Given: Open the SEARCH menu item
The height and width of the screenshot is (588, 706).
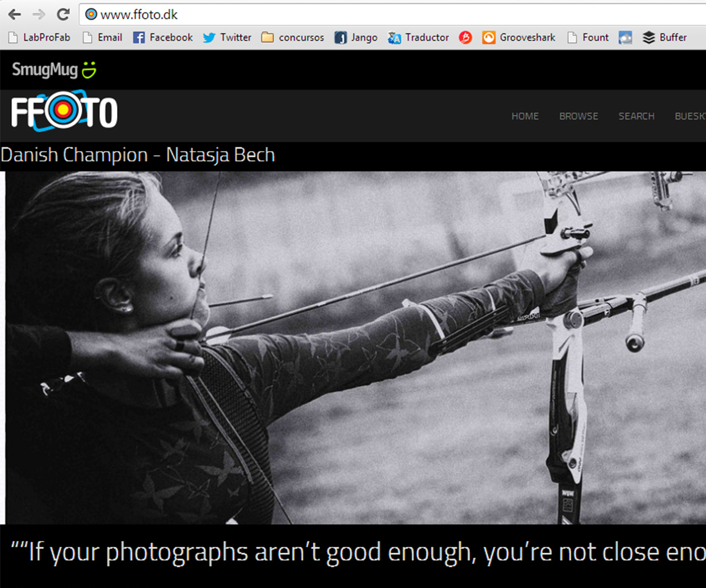Looking at the screenshot, I should [636, 116].
